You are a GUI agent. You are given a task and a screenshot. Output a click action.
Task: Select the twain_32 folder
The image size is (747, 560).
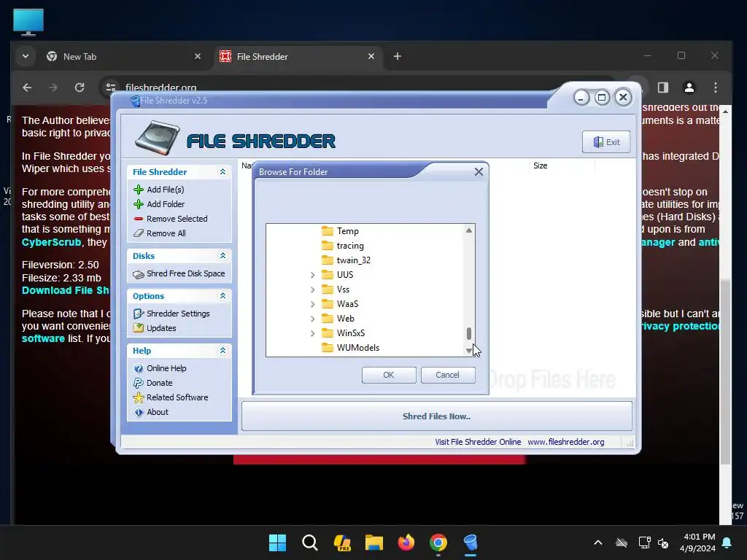point(354,260)
